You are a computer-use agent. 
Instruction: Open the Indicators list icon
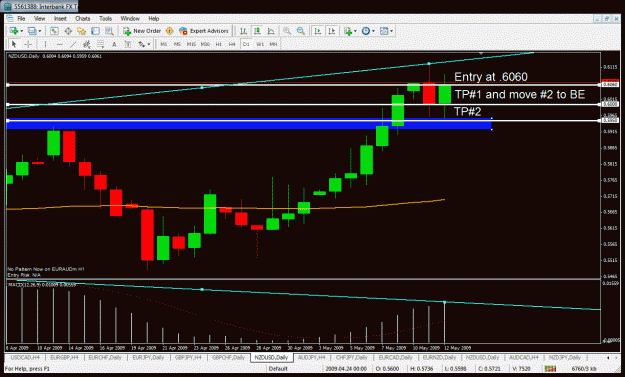[348, 31]
